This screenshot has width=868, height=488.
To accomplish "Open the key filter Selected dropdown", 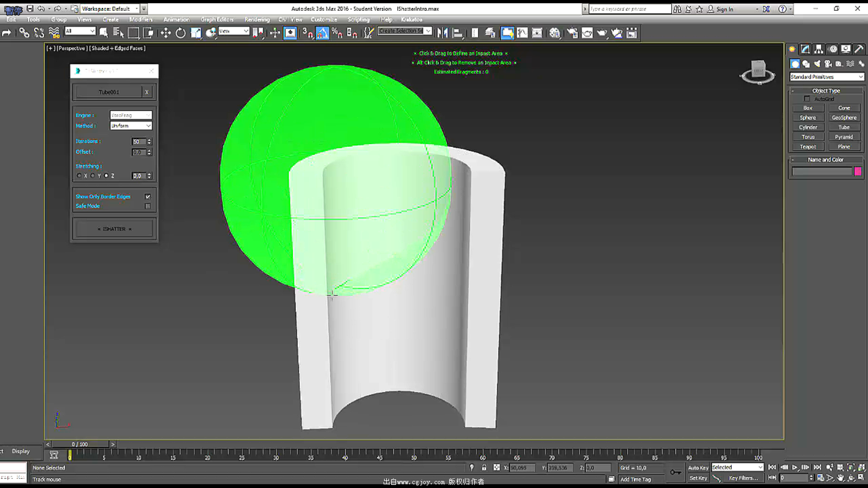I will (x=737, y=467).
